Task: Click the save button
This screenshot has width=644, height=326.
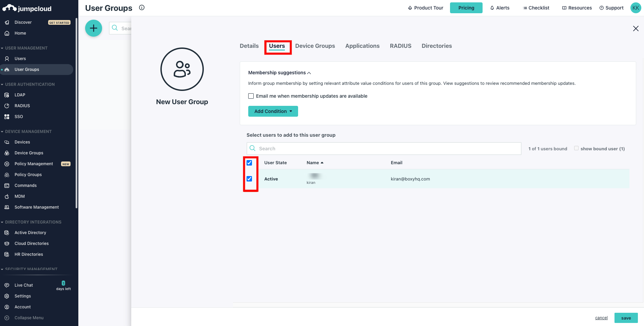Action: 626,318
